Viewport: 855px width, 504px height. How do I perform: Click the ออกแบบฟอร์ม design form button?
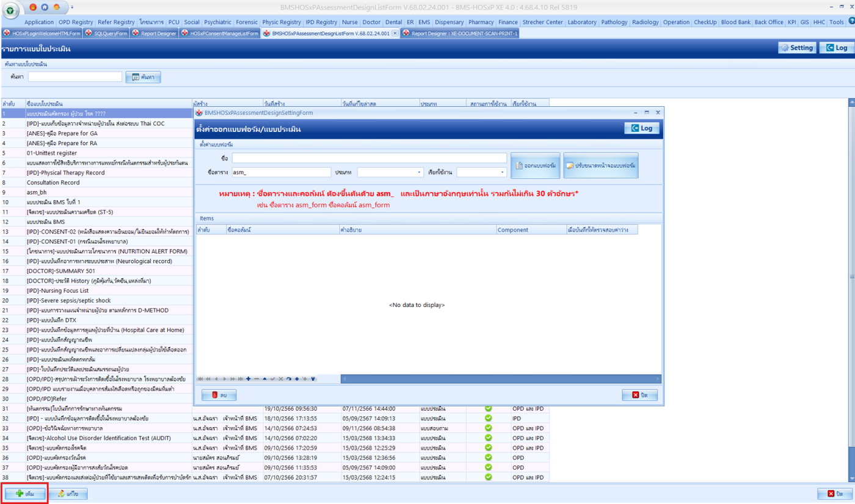coord(536,165)
